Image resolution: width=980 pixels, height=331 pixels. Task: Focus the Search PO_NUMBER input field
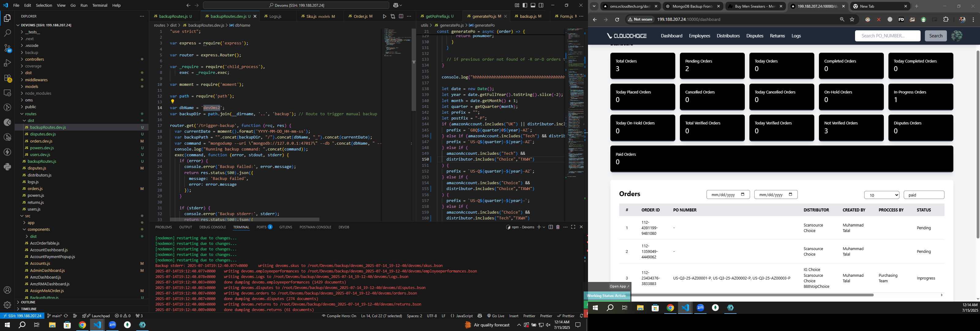pos(887,36)
